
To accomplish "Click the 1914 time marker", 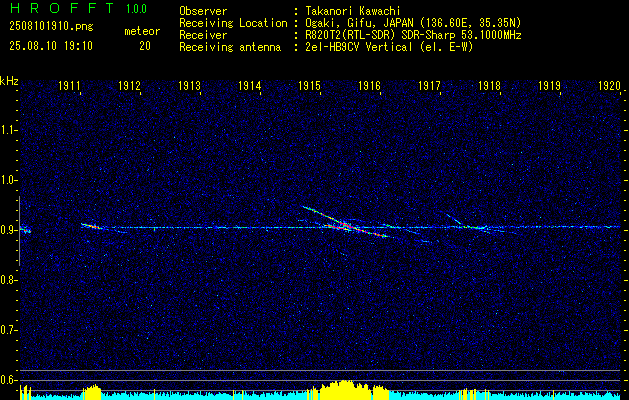I will point(249,86).
